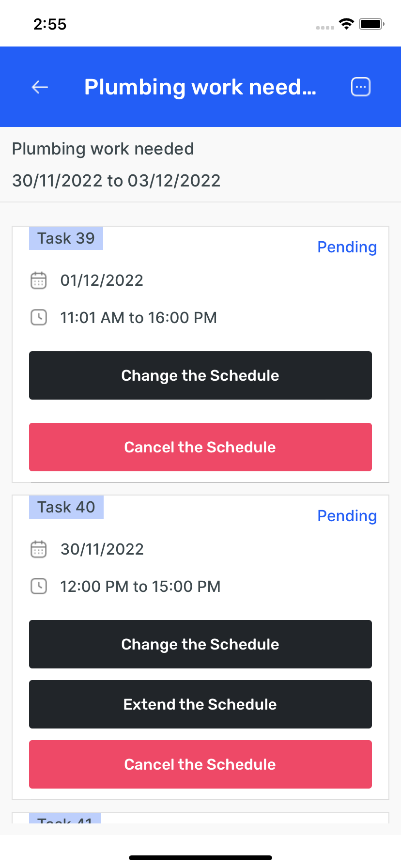Select the Task 40 label
Image resolution: width=401 pixels, height=868 pixels.
tap(66, 507)
